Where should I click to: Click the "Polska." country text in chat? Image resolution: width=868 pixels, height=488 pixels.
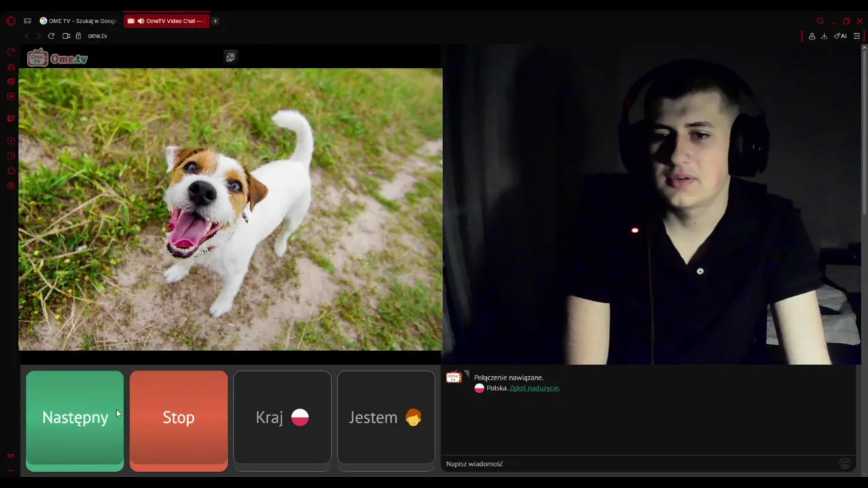click(x=497, y=388)
